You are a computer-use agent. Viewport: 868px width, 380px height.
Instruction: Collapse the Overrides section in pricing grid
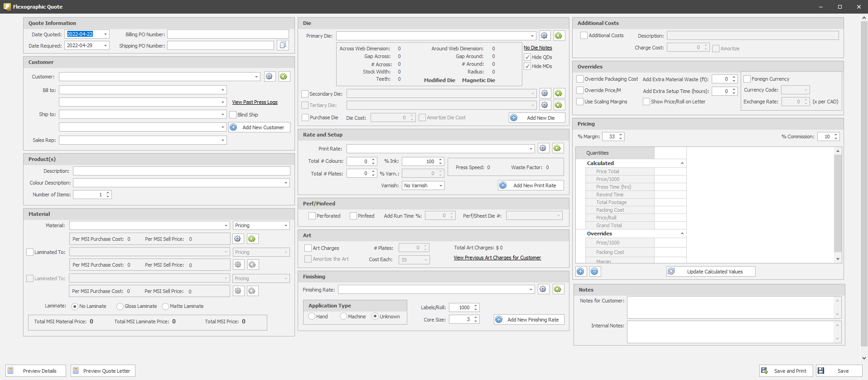click(682, 234)
